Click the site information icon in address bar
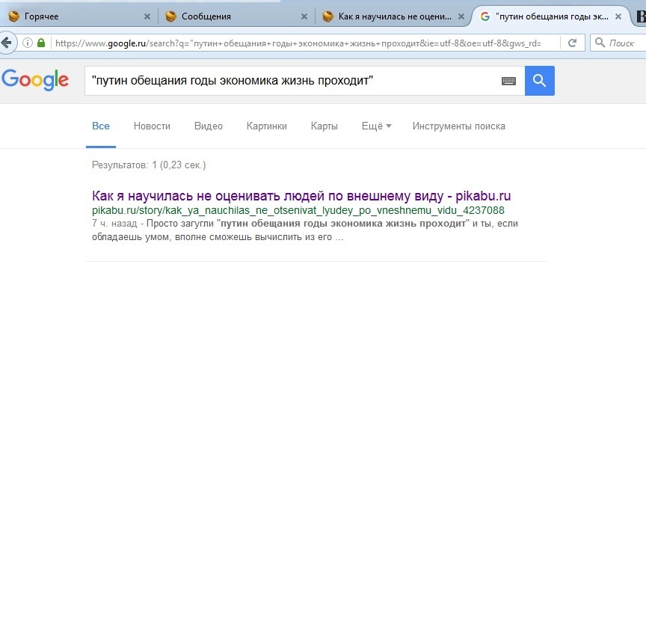The width and height of the screenshot is (646, 644). [28, 43]
